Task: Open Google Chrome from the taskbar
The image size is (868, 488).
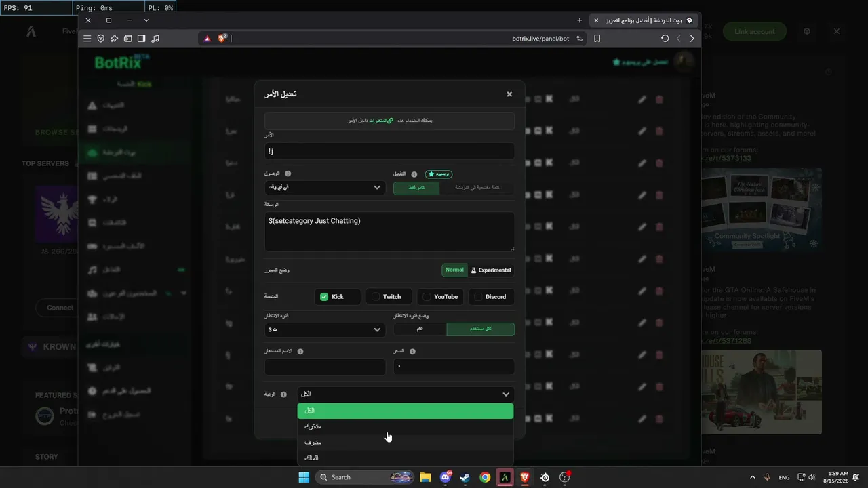Action: click(x=485, y=477)
